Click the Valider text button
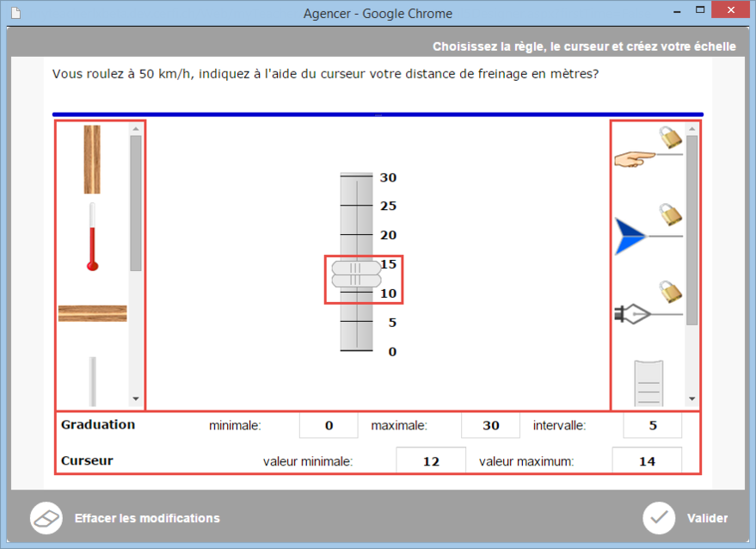Viewport: 756px width, 549px height. click(x=707, y=518)
